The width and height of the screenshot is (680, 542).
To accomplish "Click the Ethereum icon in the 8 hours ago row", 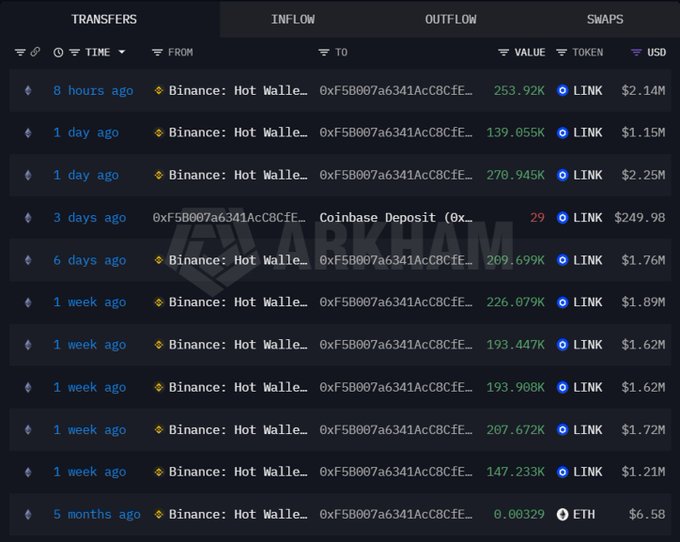I will click(x=28, y=90).
